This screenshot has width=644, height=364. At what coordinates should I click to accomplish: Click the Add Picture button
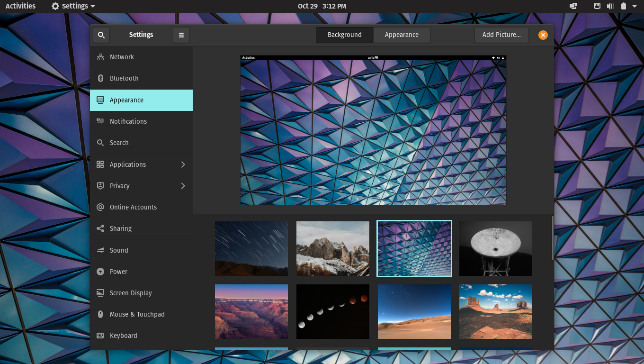click(501, 35)
